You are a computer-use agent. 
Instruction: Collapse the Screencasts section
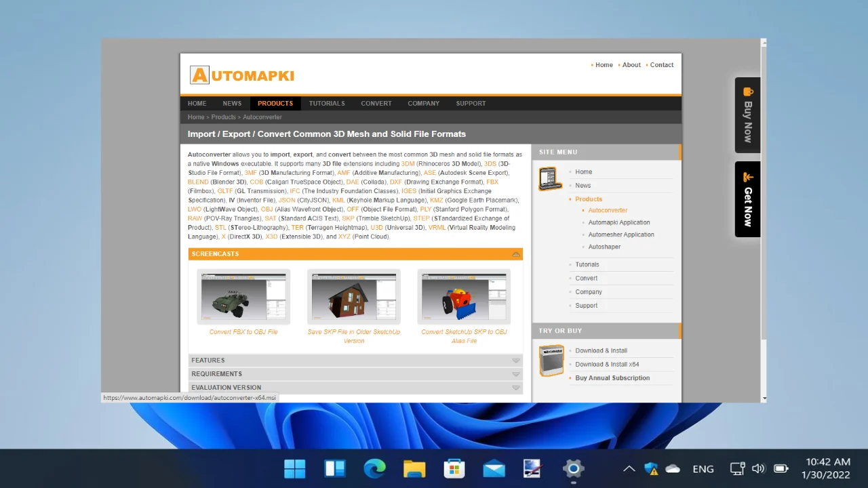(516, 254)
